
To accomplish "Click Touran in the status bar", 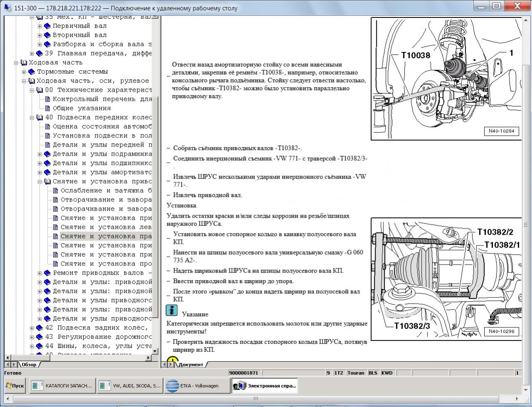I will [356, 373].
